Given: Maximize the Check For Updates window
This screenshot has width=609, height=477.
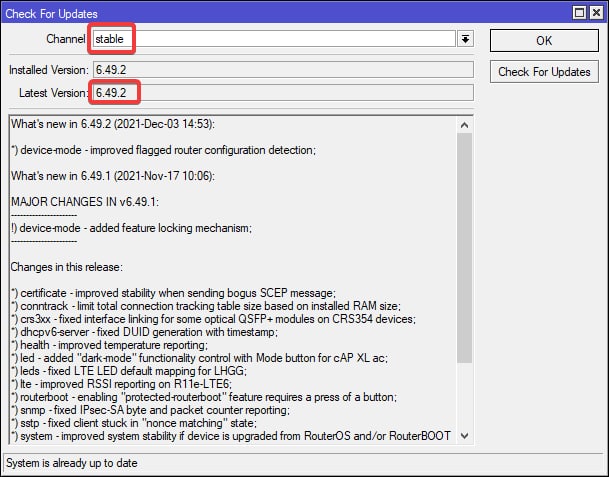Looking at the screenshot, I should (x=579, y=13).
